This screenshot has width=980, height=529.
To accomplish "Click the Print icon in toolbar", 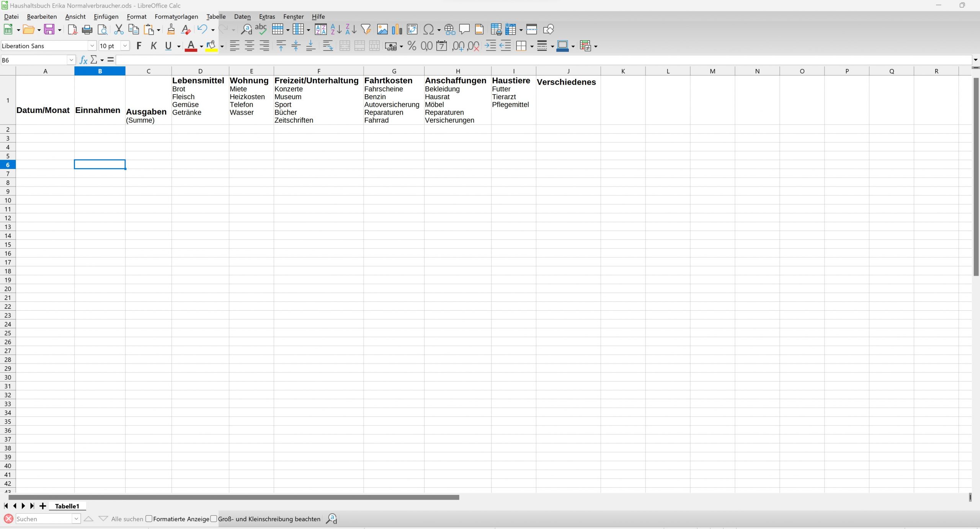I will pos(87,29).
